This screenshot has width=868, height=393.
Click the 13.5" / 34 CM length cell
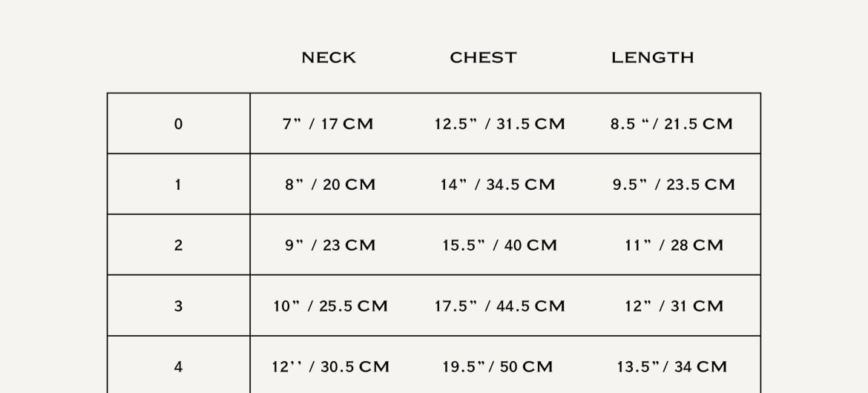click(671, 367)
